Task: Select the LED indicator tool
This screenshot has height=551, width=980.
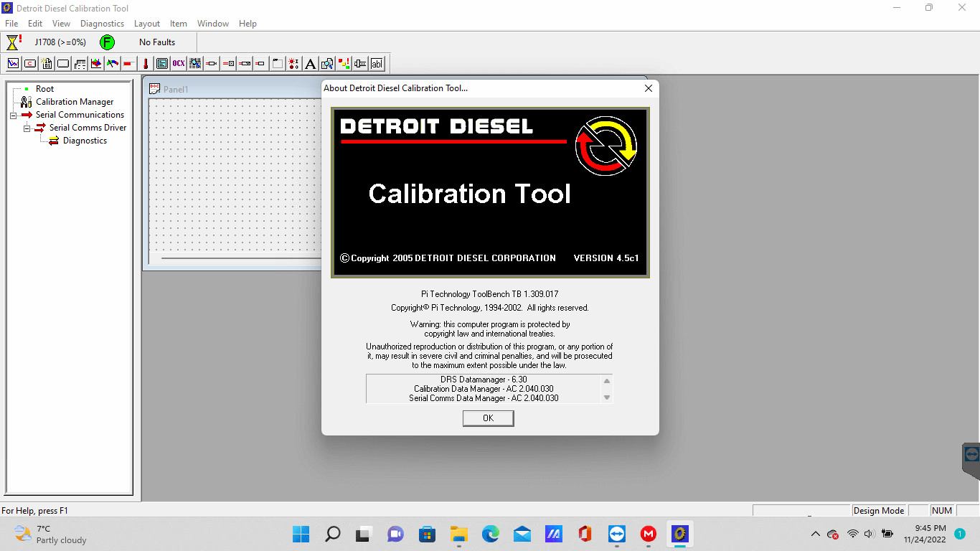Action: click(x=293, y=63)
